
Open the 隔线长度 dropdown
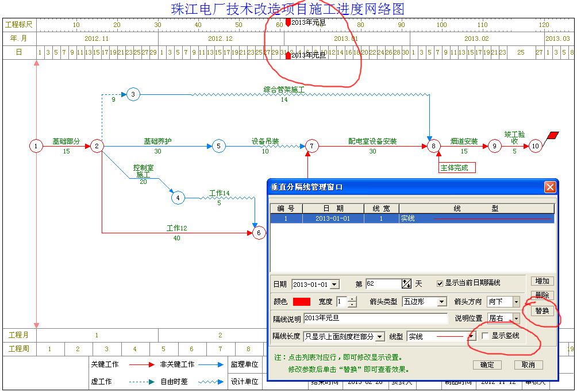[x=380, y=337]
